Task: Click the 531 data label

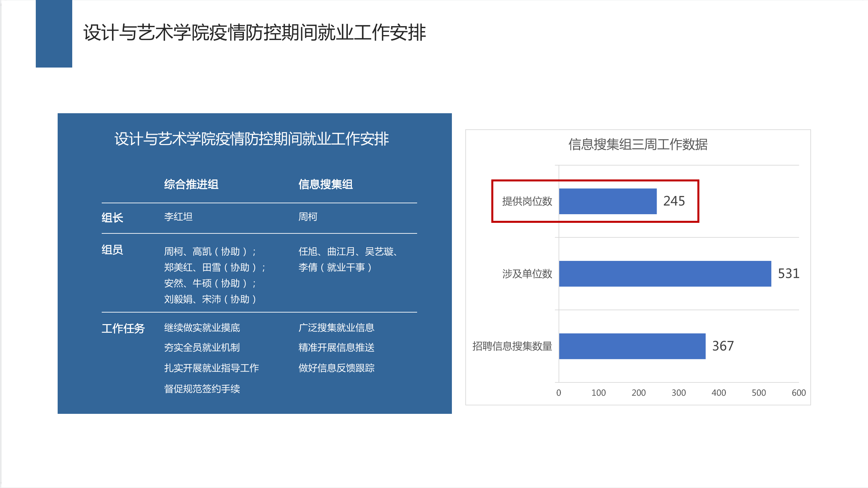Action: point(788,273)
